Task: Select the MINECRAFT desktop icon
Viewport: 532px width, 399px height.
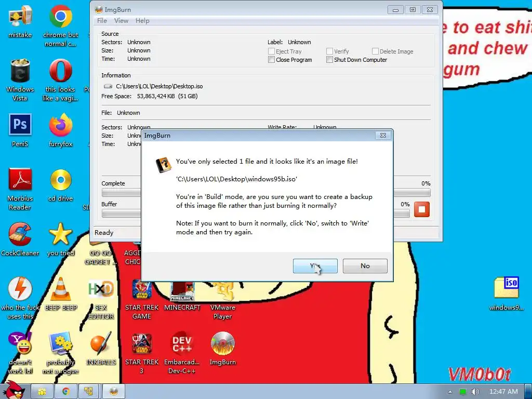Action: (182, 294)
